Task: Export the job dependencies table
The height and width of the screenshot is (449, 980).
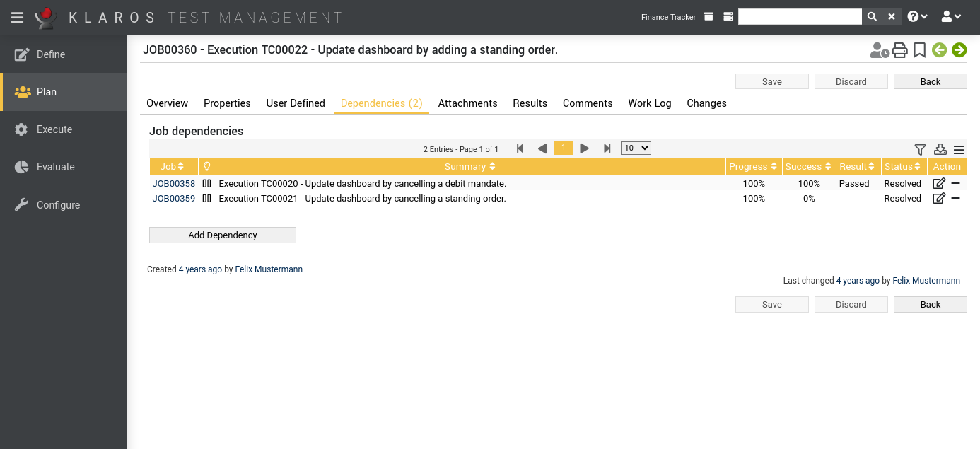Action: tap(940, 149)
